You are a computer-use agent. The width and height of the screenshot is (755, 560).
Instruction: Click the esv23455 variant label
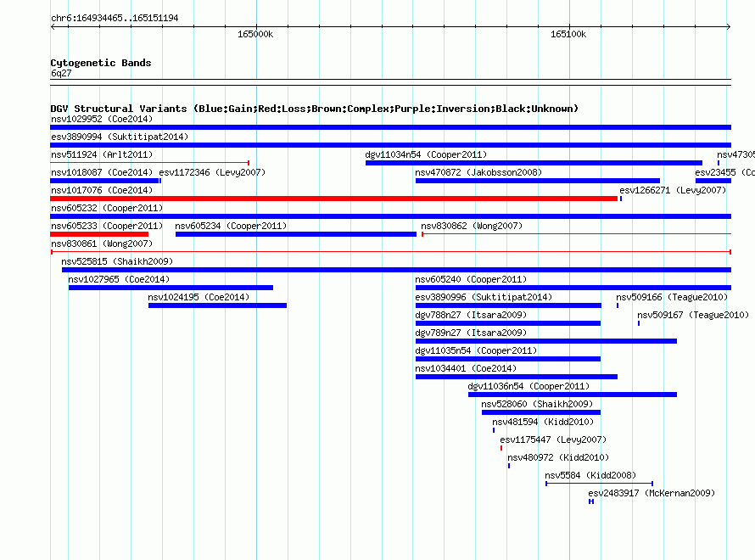[x=724, y=172]
